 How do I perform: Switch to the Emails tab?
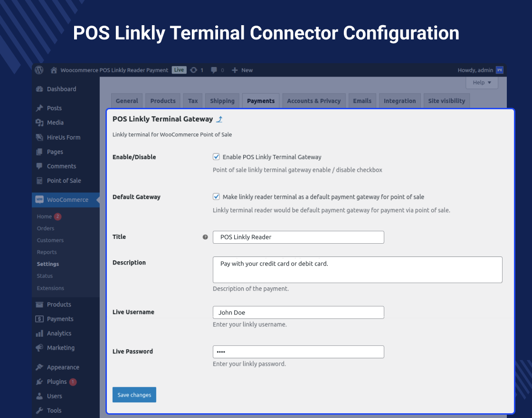362,100
